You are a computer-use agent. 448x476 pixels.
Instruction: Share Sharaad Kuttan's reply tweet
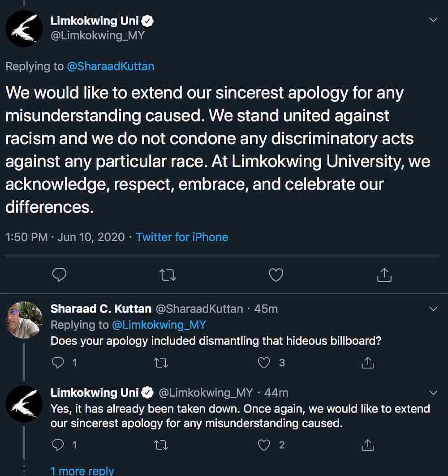tap(367, 363)
